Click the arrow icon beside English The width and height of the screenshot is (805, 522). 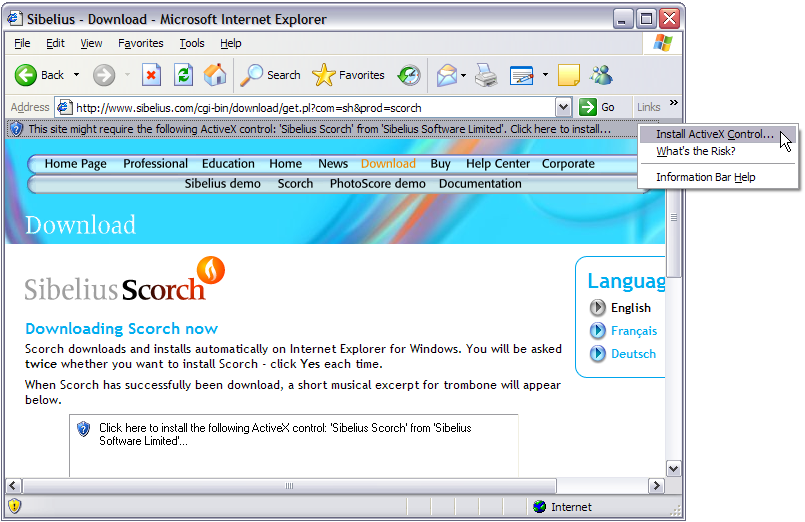point(597,307)
